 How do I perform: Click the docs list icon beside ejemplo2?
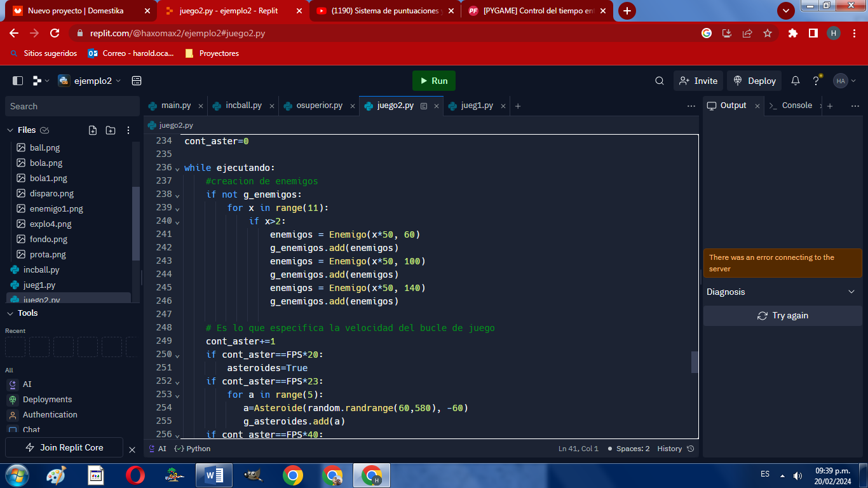point(136,81)
